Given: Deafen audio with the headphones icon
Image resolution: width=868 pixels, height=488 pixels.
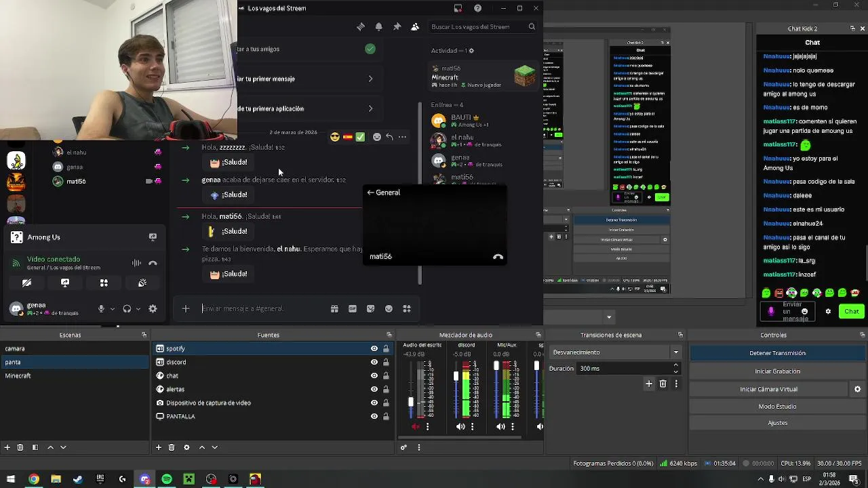Looking at the screenshot, I should [x=127, y=308].
